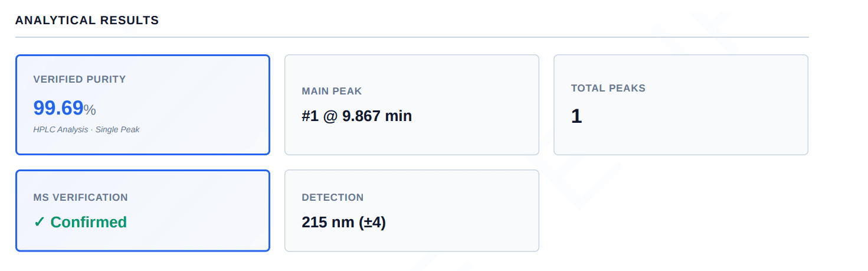Select the DETECTION label

[333, 197]
